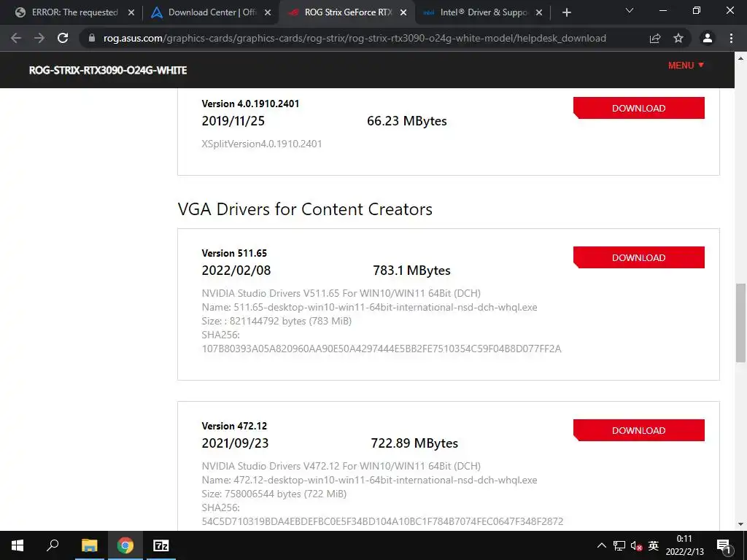Viewport: 747px width, 560px height.
Task: Click the Version 472.12 label
Action: pyautogui.click(x=234, y=426)
